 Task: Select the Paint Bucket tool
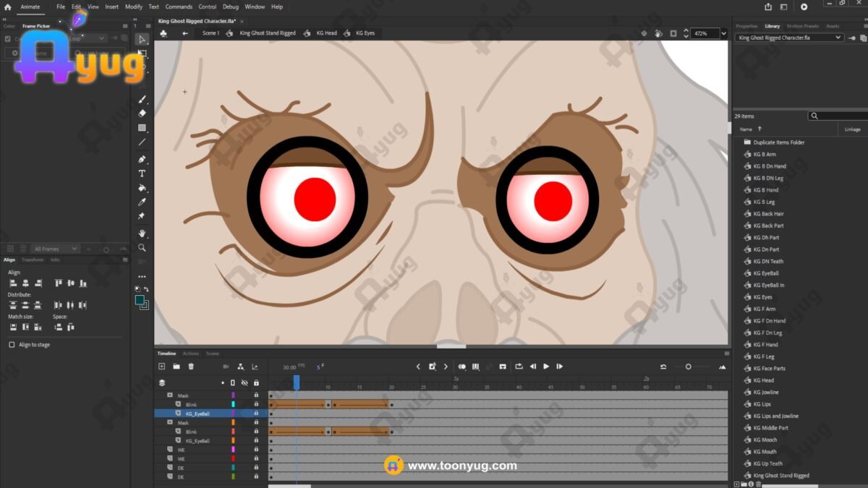pos(142,188)
